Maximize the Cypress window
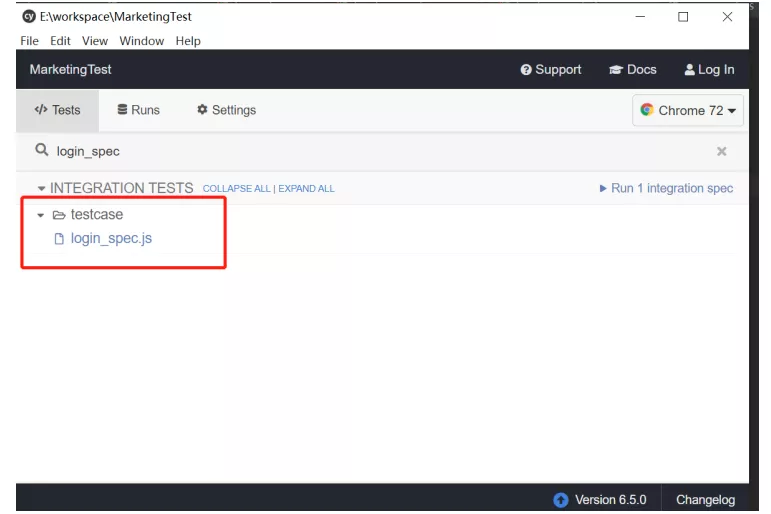771x514 pixels. (x=683, y=17)
